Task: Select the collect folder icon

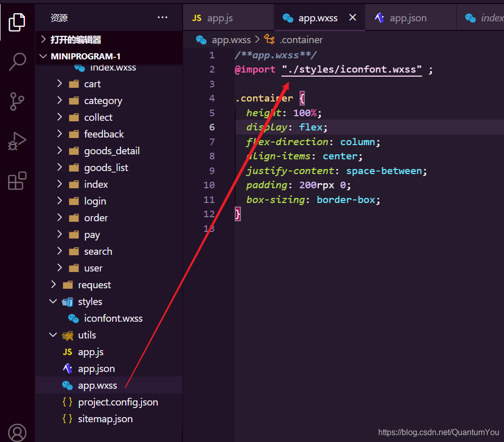Action: point(74,117)
